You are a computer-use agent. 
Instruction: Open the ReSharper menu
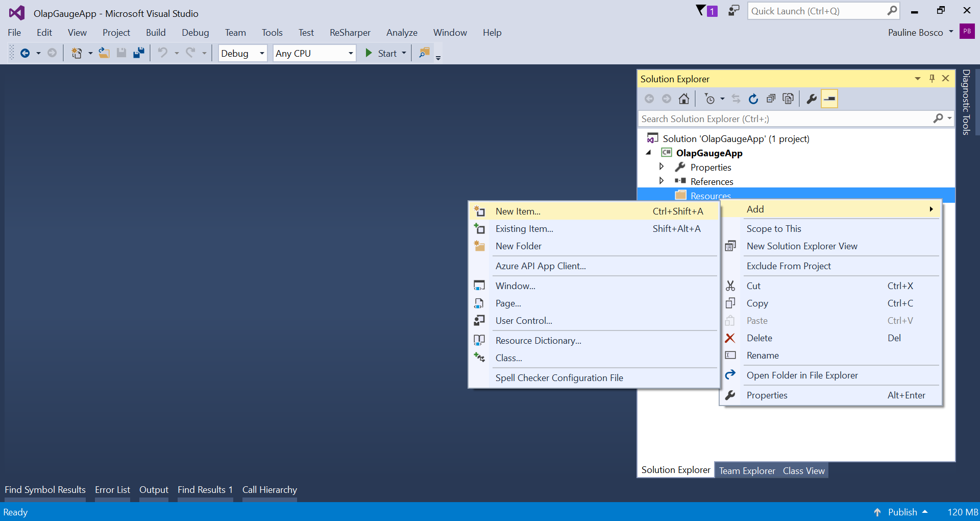[x=350, y=32]
